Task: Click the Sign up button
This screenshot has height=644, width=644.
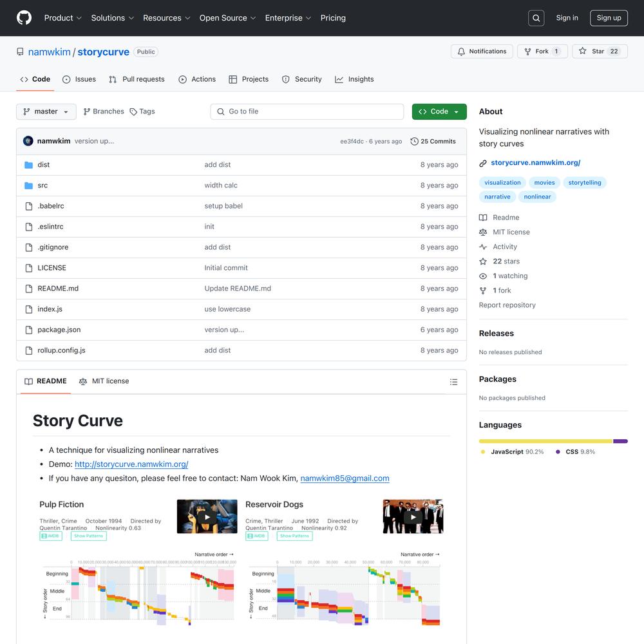Action: [x=609, y=18]
